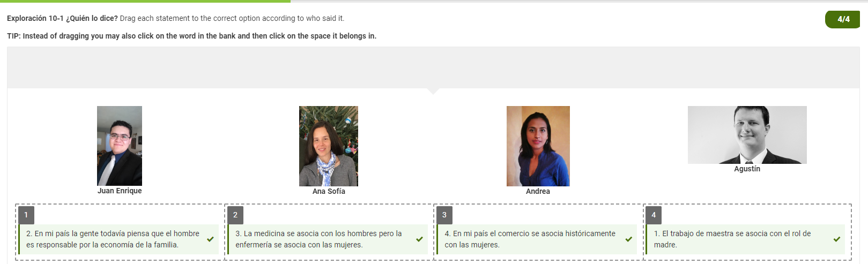Click the statement about el comercio and mujeres
Image resolution: width=868 pixels, height=264 pixels.
coord(530,239)
